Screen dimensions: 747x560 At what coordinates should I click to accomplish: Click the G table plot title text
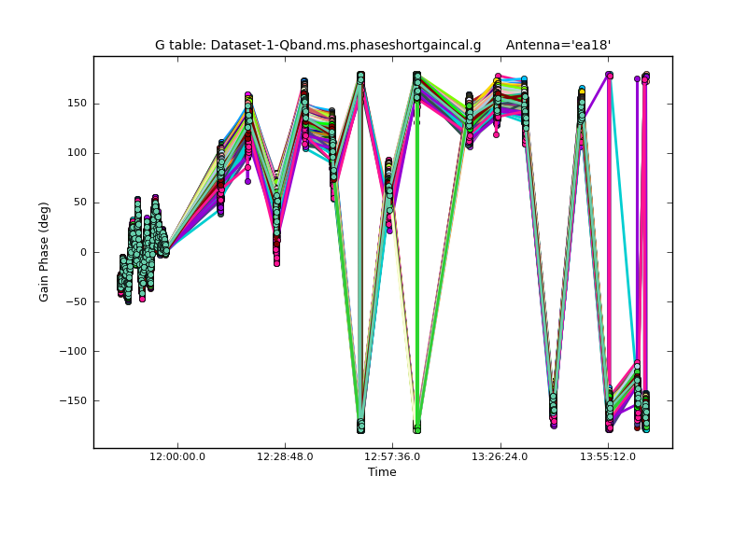pos(318,45)
